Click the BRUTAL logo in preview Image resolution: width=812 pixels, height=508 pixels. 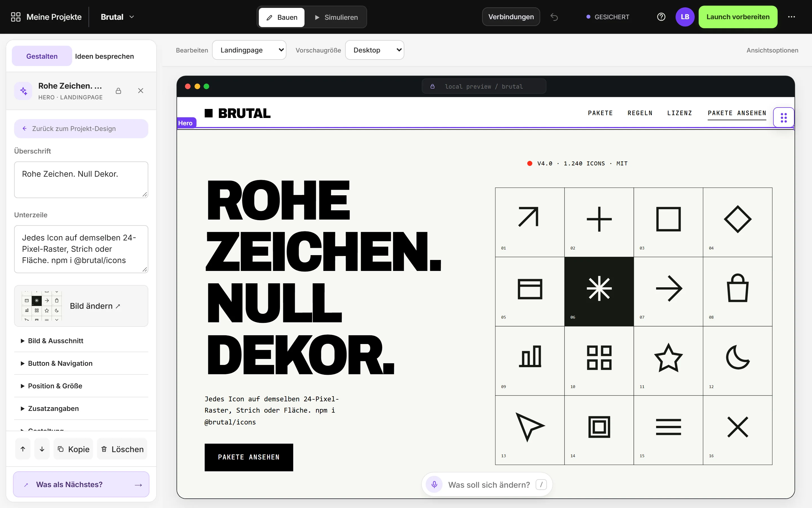click(x=238, y=113)
